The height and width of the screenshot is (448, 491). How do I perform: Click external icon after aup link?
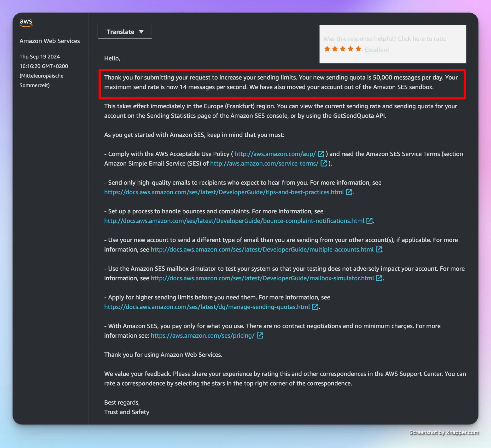[x=321, y=154]
